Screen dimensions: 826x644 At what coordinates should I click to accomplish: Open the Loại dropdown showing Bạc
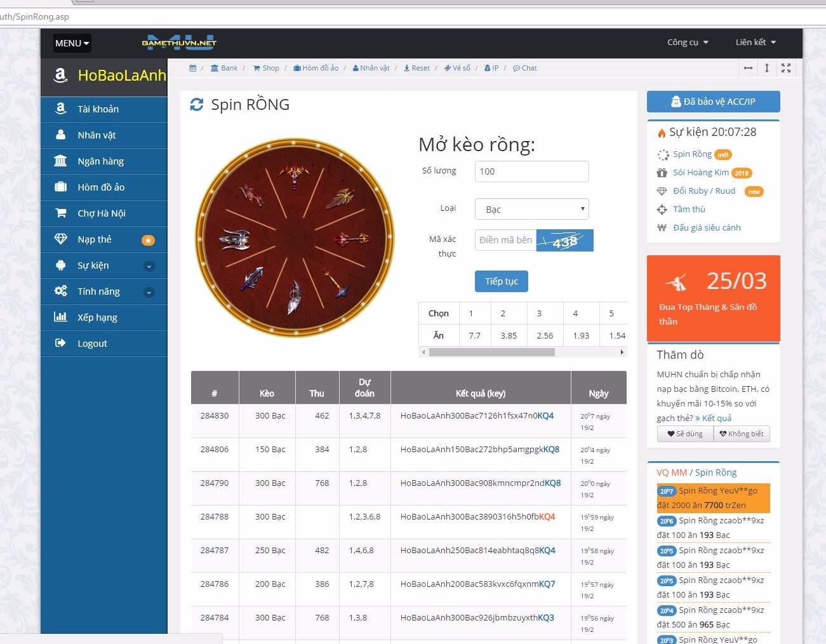pos(531,209)
